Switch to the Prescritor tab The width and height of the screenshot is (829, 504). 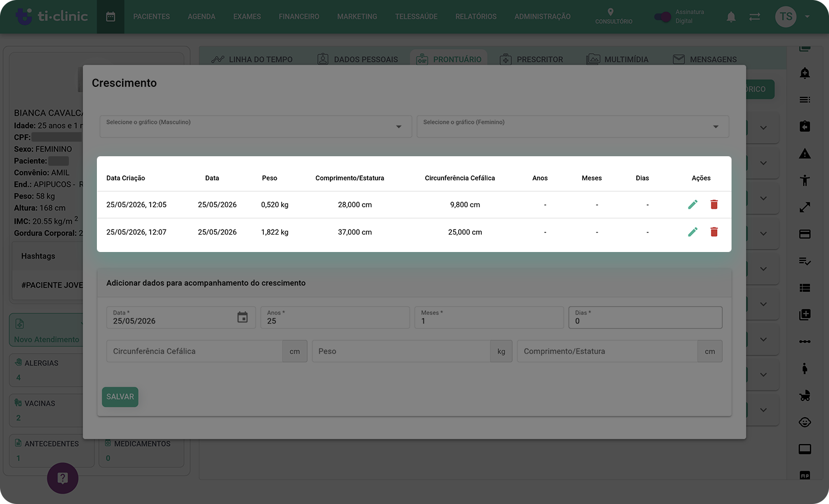[531, 59]
